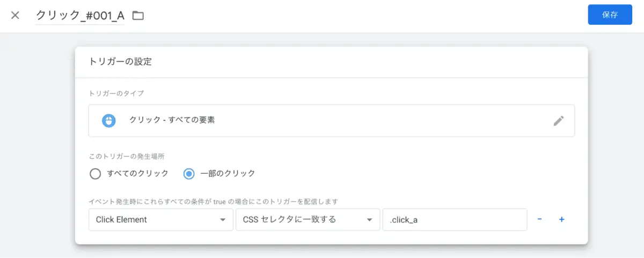644x258 pixels.
Task: Expand the CSS セレクタに一致する operator dropdown
Action: coord(308,219)
